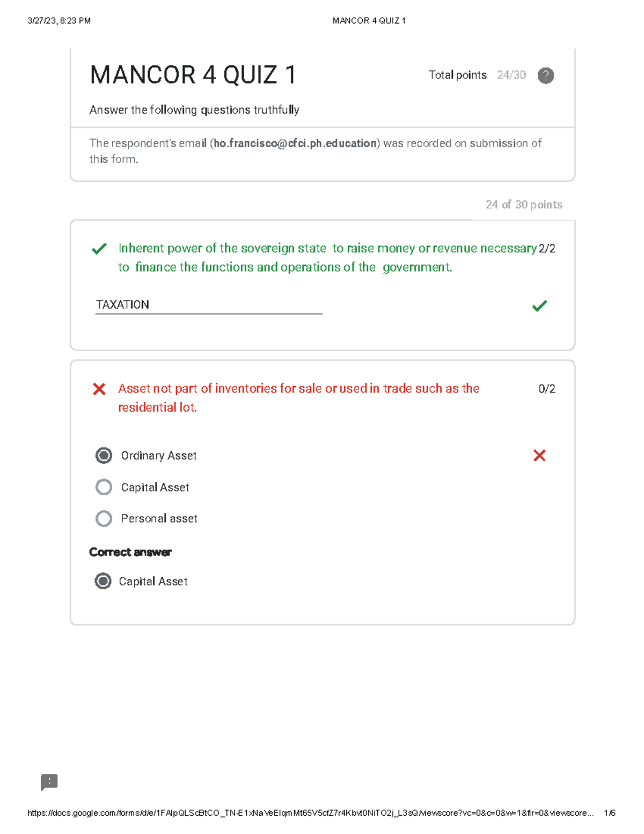Select the Ordinary Asset radio button
Viewport: 644px width, 834px height.
(104, 455)
